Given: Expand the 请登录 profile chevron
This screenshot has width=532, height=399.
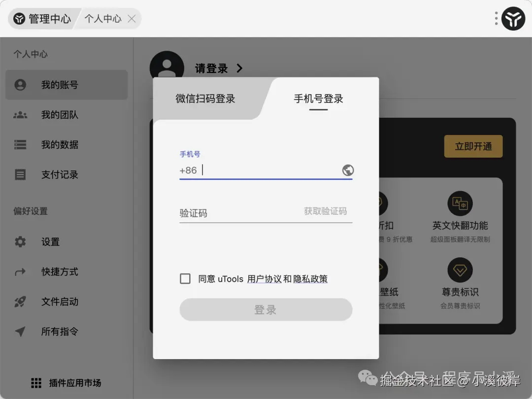Looking at the screenshot, I should pyautogui.click(x=239, y=69).
